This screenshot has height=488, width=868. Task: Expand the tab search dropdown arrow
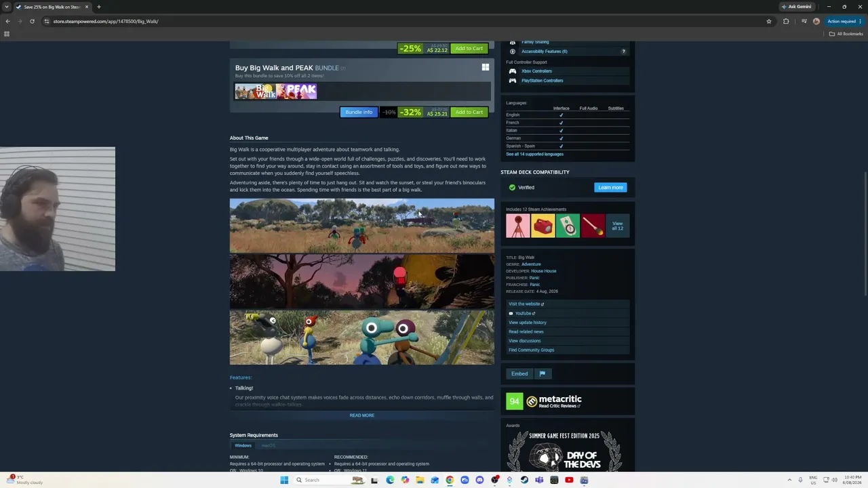click(7, 7)
